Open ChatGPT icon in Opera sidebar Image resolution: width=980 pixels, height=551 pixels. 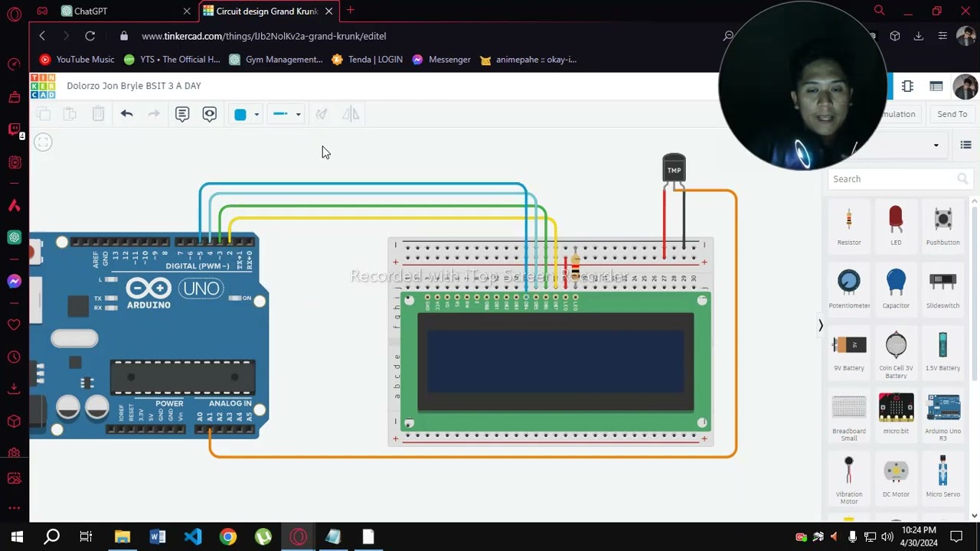click(x=14, y=237)
